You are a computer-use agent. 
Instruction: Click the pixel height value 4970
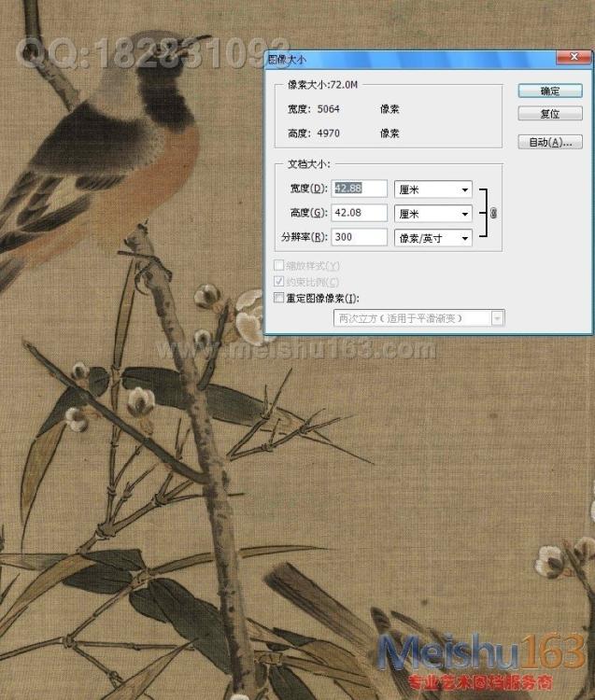tap(328, 133)
